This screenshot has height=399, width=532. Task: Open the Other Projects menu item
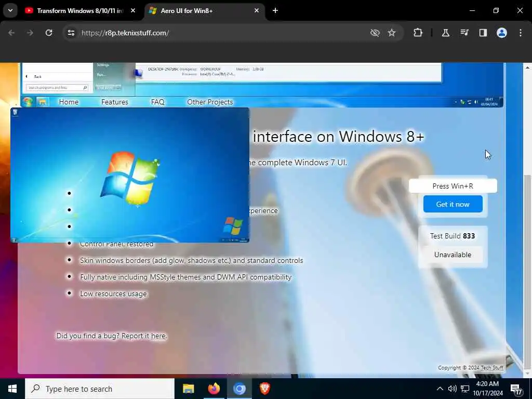pos(210,102)
